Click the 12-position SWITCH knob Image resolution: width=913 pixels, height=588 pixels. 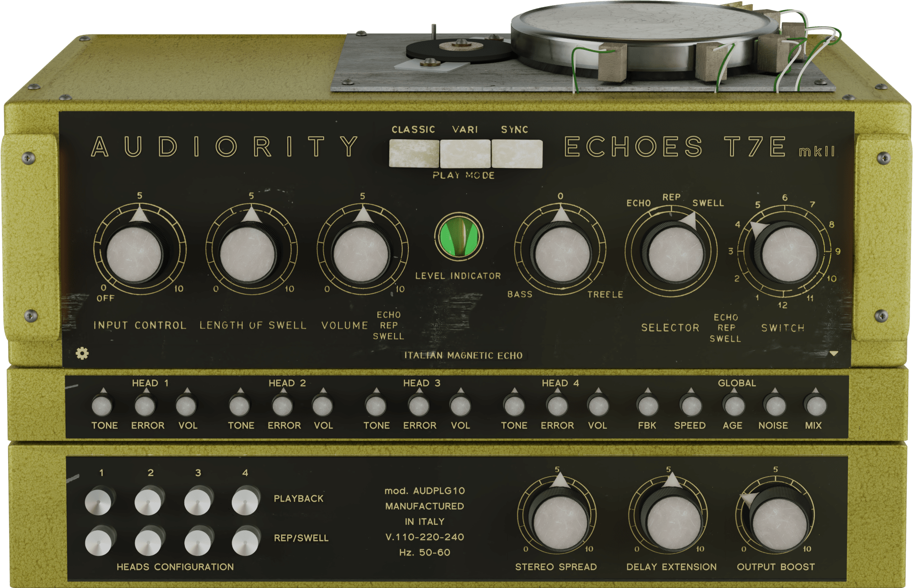(x=787, y=254)
